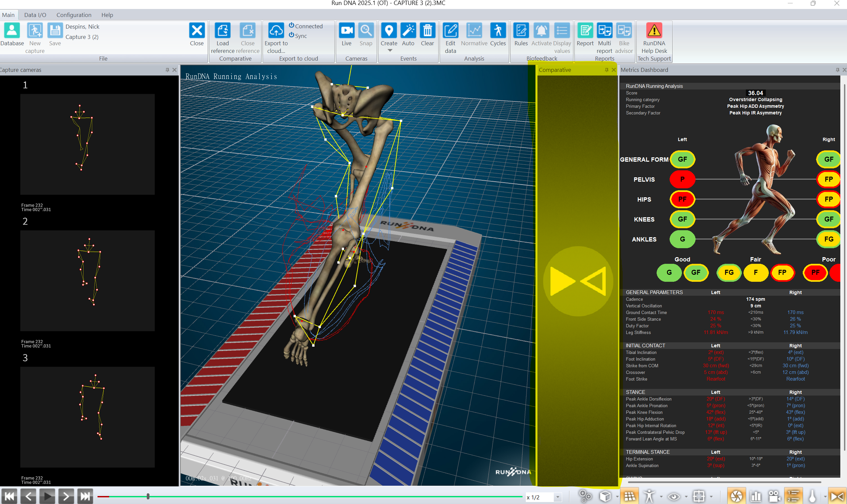The height and width of the screenshot is (504, 847).
Task: Click the human figure skeleton icon
Action: [x=649, y=496]
